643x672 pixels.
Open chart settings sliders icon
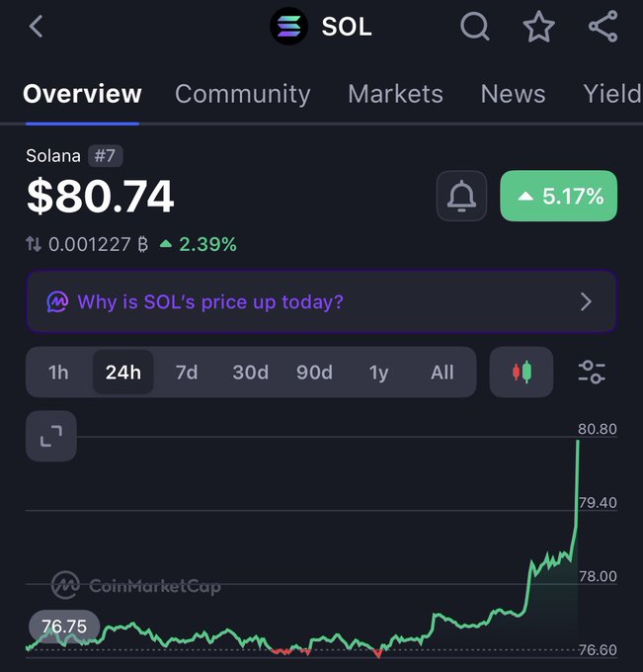click(x=592, y=372)
